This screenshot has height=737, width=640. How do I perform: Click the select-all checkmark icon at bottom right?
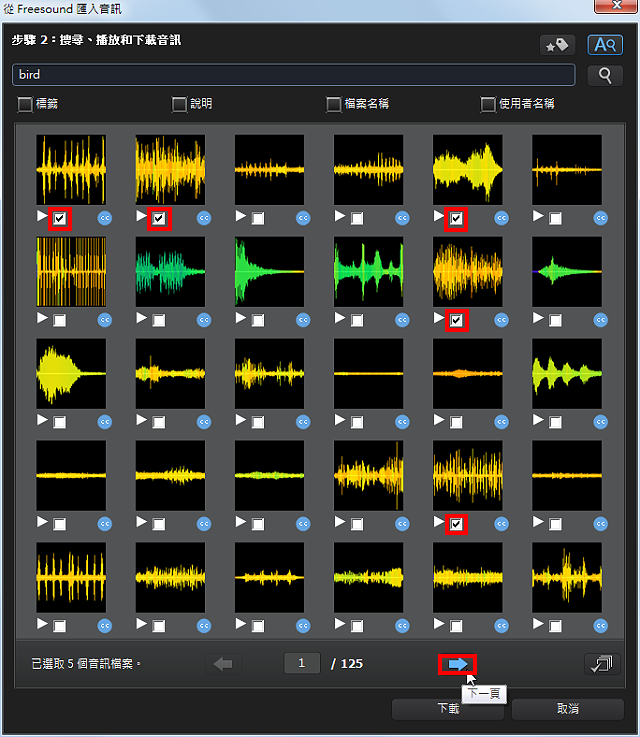[602, 664]
